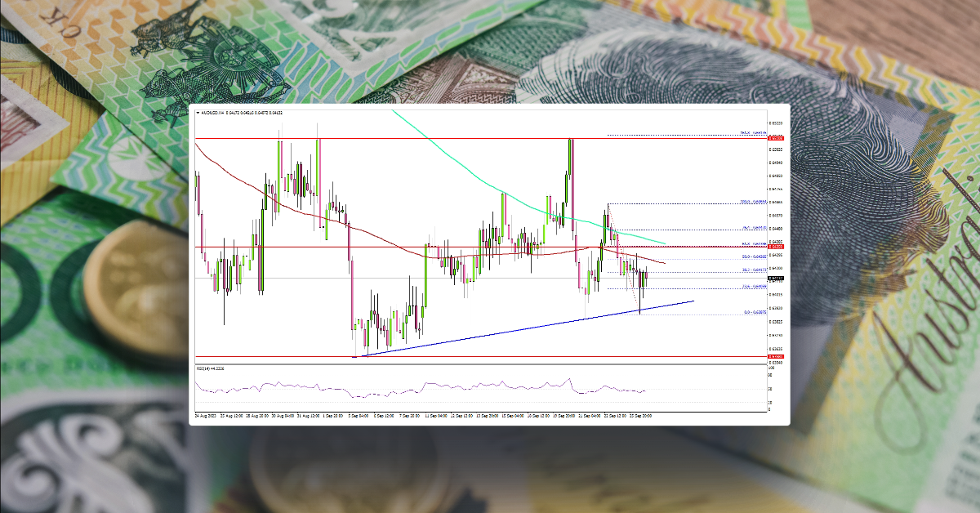The height and width of the screenshot is (513, 980).
Task: Select the tall green candle spike near 20 Sep
Action: point(570,163)
